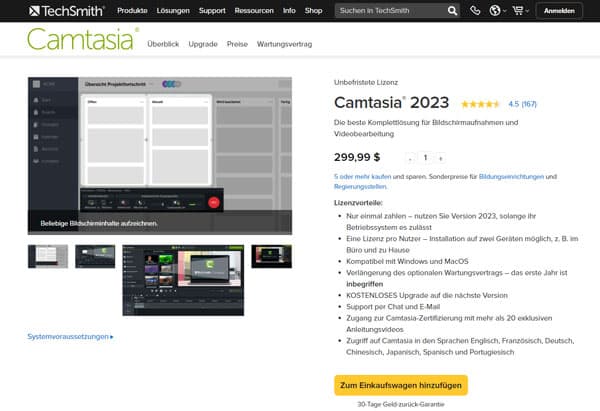Switch to the Upgrade tab
Screen dimensions: 600x411
(x=203, y=44)
